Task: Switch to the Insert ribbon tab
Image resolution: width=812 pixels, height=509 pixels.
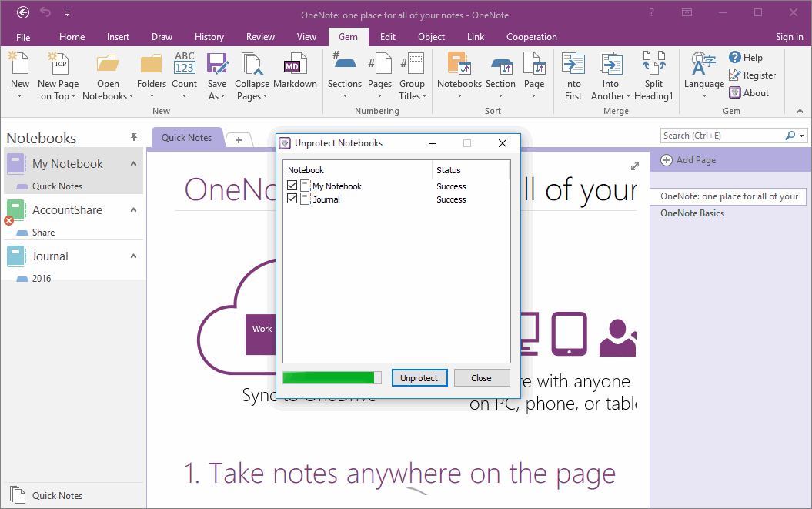Action: pos(118,37)
